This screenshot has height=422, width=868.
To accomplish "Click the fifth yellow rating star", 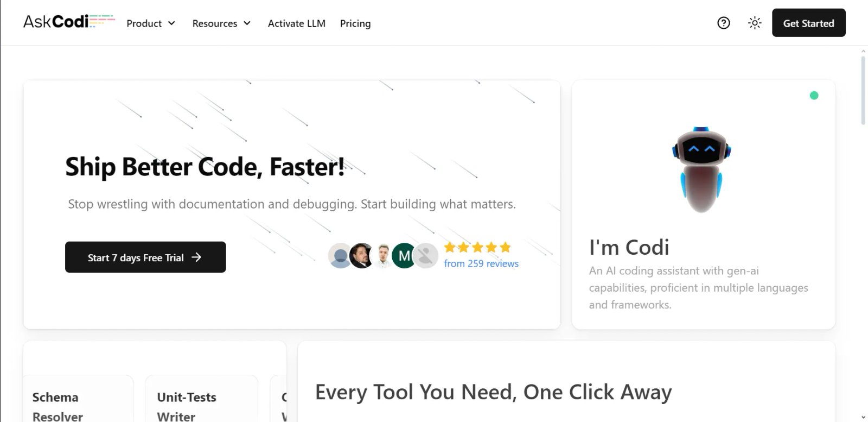I will 506,248.
